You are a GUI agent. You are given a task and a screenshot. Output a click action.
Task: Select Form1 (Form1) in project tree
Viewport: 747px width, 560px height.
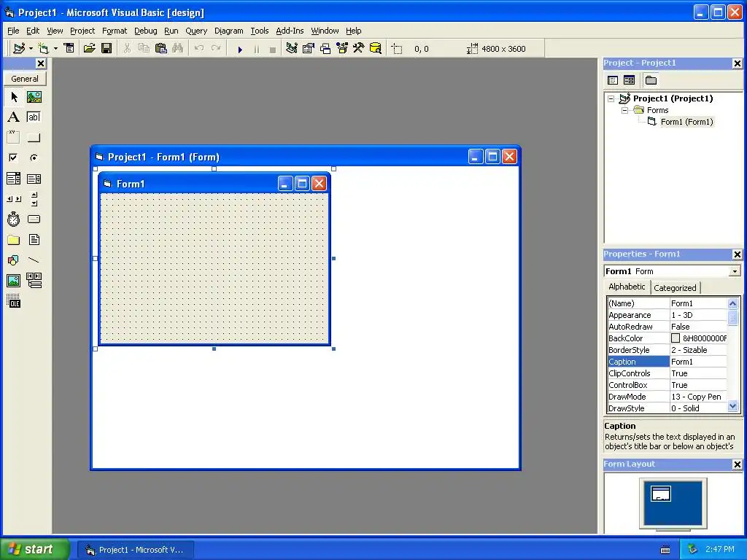pyautogui.click(x=686, y=122)
